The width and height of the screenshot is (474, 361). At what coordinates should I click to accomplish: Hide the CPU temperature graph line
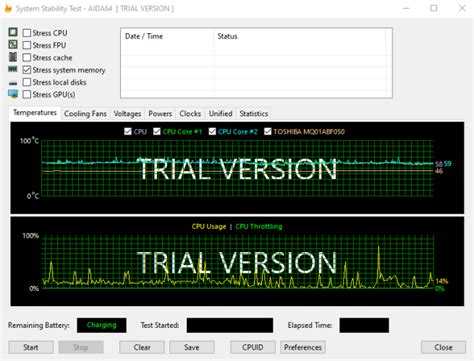pos(128,131)
